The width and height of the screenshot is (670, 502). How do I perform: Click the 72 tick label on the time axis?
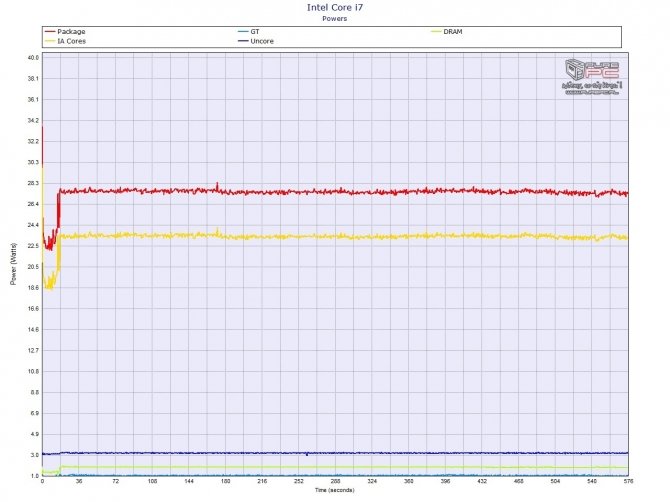tap(115, 481)
